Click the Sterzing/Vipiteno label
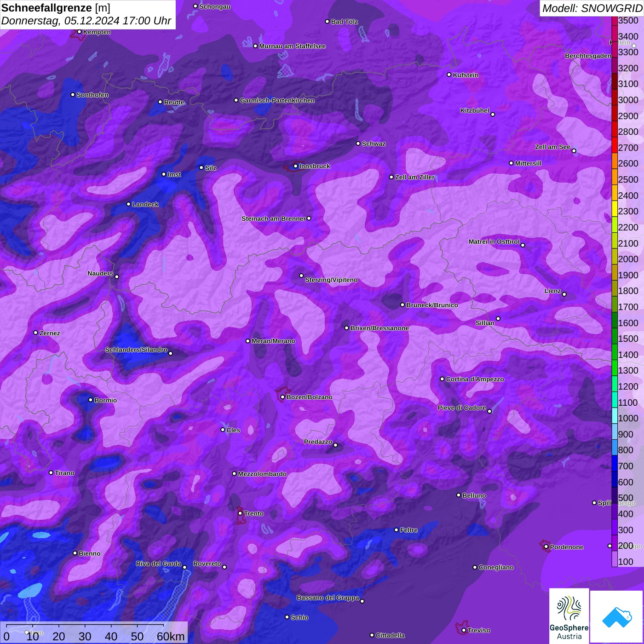Image resolution: width=644 pixels, height=644 pixels. (x=331, y=280)
